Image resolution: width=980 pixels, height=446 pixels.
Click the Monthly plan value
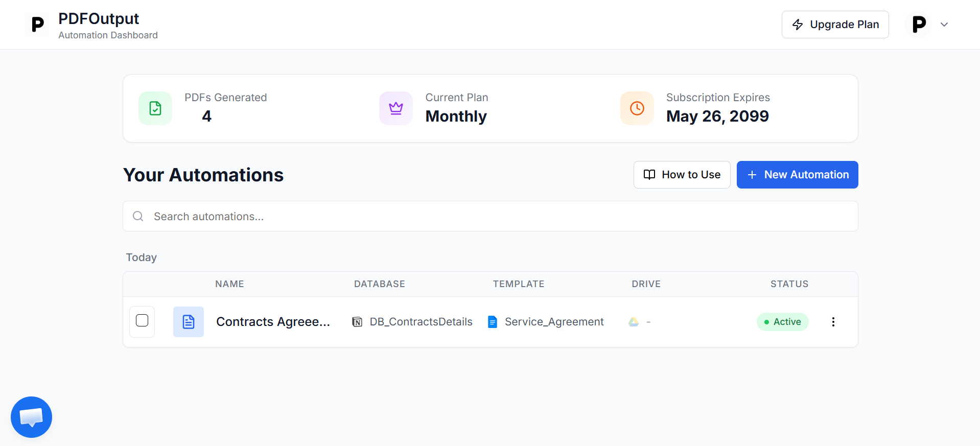point(456,116)
